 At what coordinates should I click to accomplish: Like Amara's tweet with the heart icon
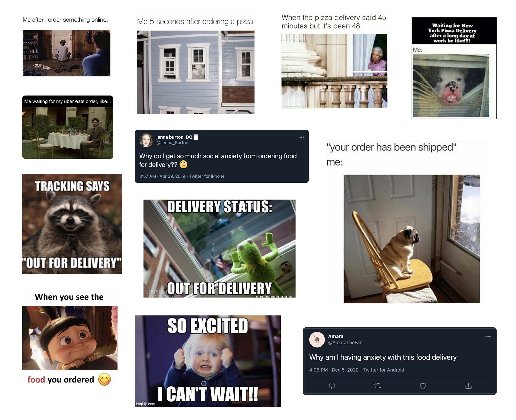tap(423, 386)
